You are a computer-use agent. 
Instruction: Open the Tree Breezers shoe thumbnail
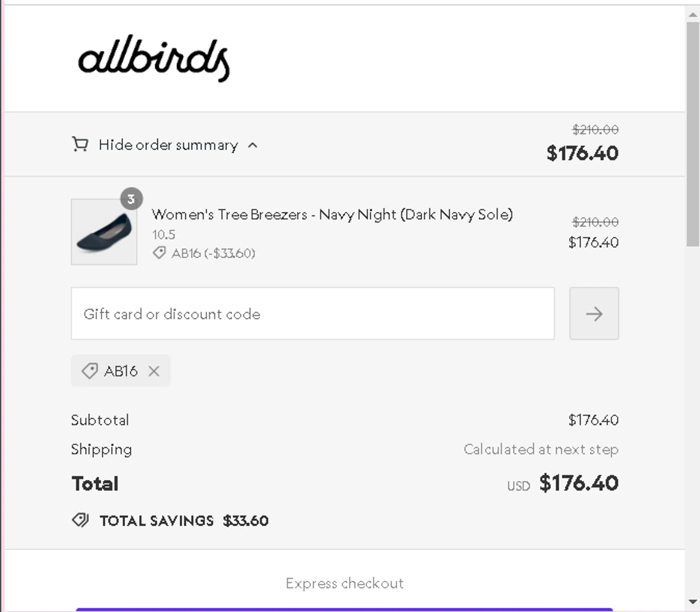[x=104, y=232]
